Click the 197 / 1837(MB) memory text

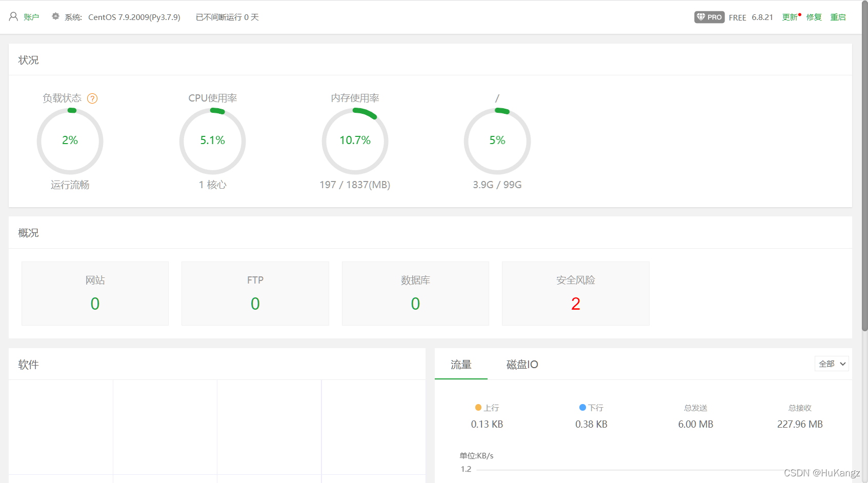pos(355,185)
